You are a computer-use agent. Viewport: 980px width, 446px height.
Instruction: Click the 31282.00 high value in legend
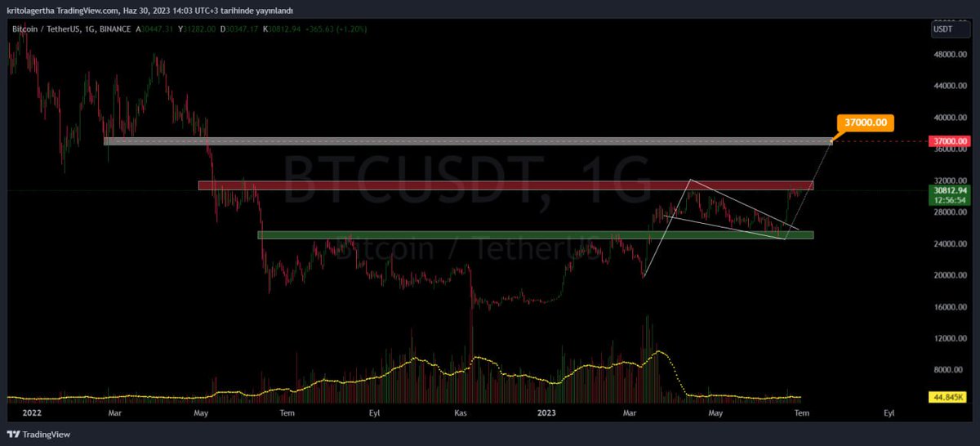coord(198,29)
